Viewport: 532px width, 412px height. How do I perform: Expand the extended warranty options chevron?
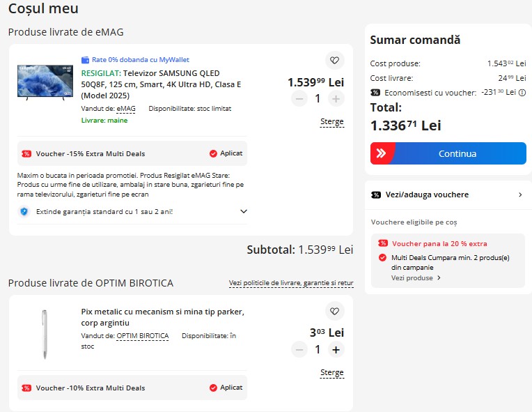tap(243, 211)
